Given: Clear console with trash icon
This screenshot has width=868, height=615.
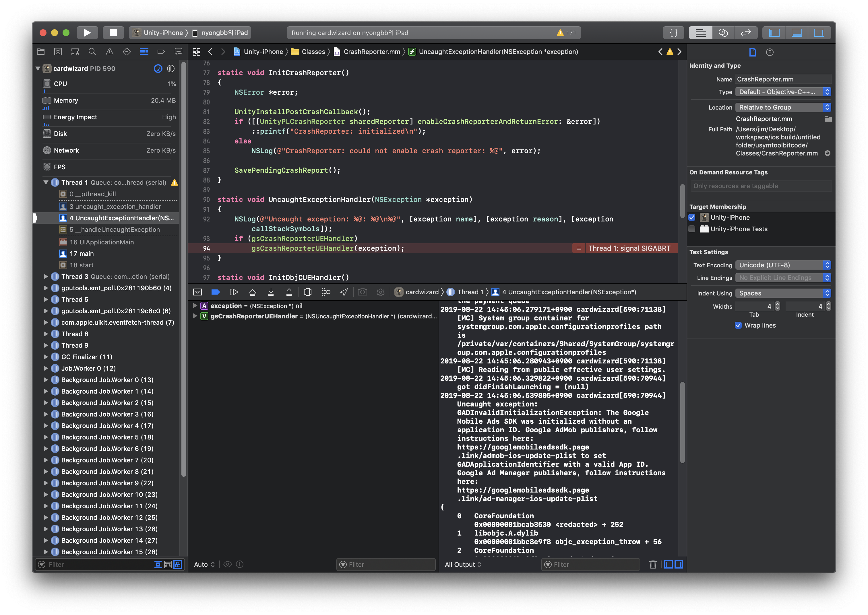Looking at the screenshot, I should point(652,564).
